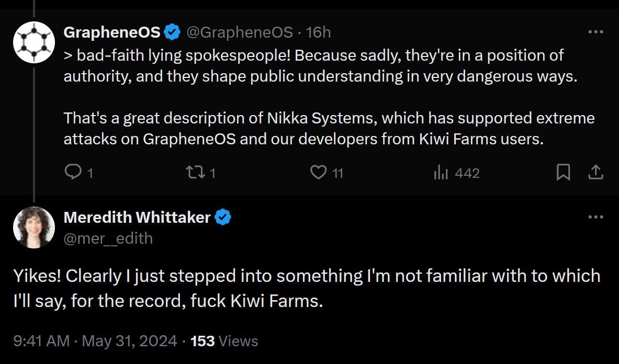Click Meredith Whittaker's verified checkmark
The width and height of the screenshot is (619, 364).
coord(223,218)
